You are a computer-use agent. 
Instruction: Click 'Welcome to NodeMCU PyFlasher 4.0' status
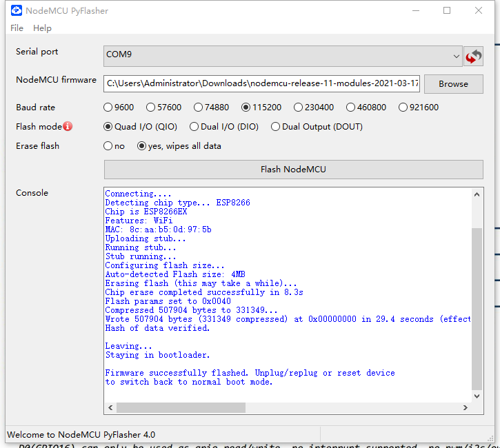pyautogui.click(x=81, y=435)
